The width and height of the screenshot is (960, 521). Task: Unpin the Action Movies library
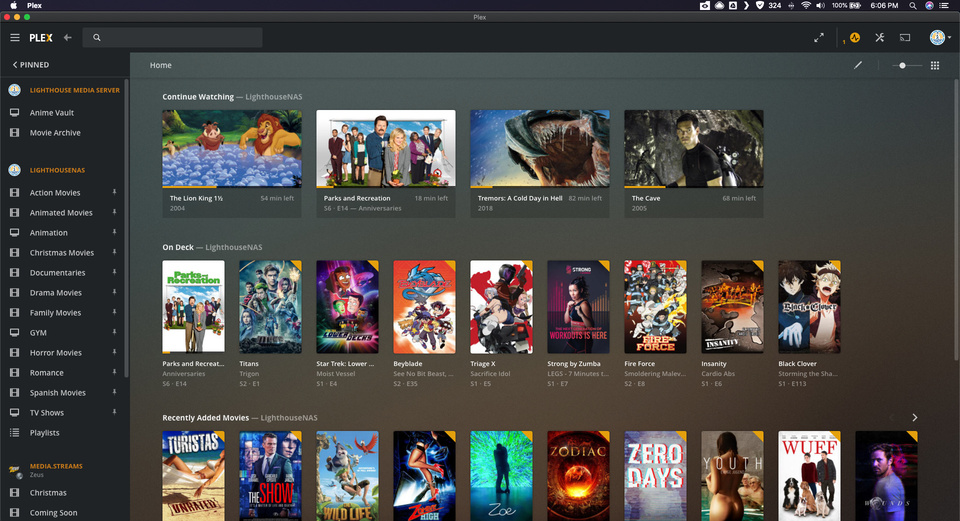coord(114,192)
